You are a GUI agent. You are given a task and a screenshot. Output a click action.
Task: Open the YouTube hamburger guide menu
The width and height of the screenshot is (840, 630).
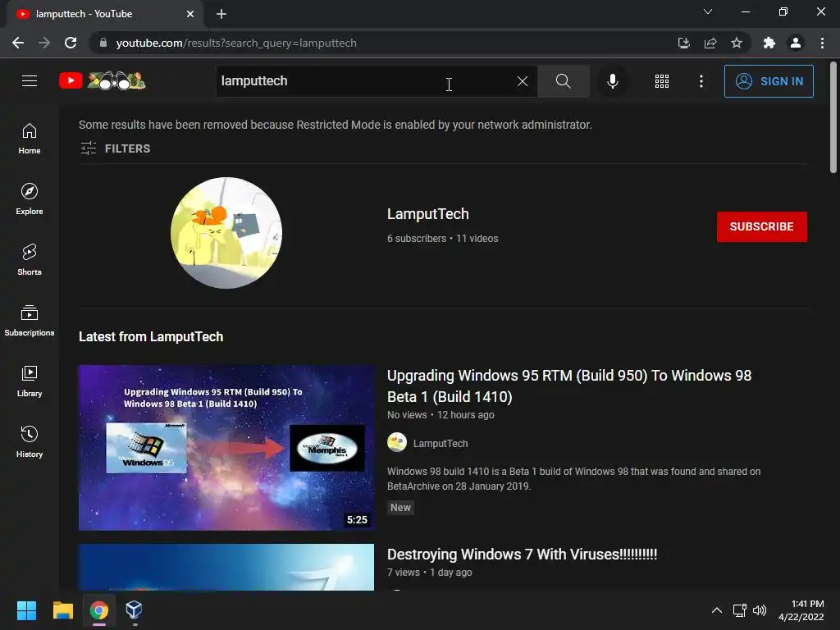tap(30, 81)
